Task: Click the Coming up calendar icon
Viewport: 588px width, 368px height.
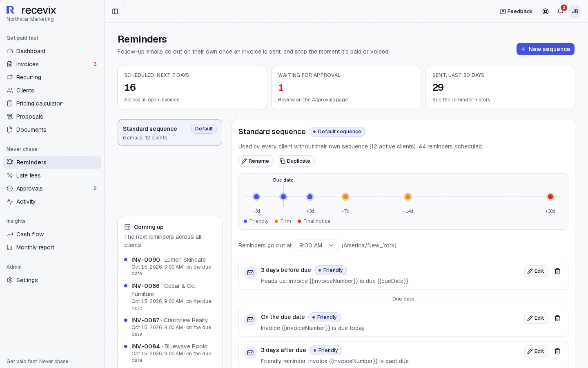Action: pyautogui.click(x=127, y=227)
